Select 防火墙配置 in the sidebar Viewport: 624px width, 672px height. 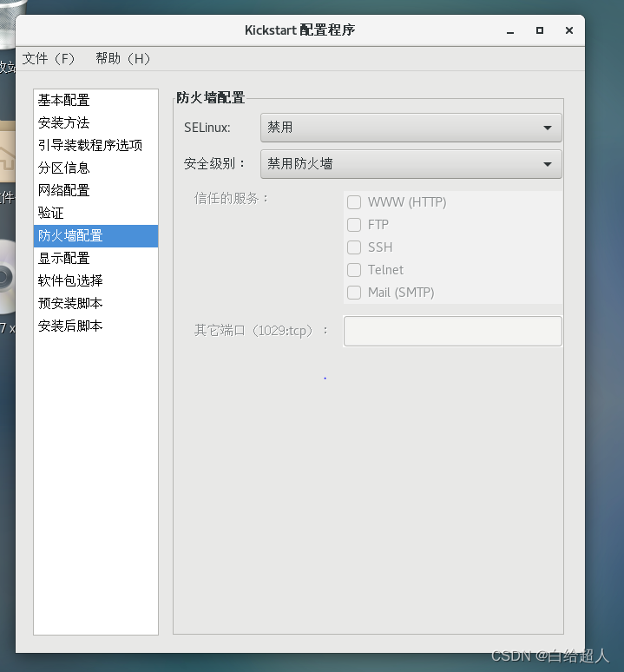pos(96,235)
